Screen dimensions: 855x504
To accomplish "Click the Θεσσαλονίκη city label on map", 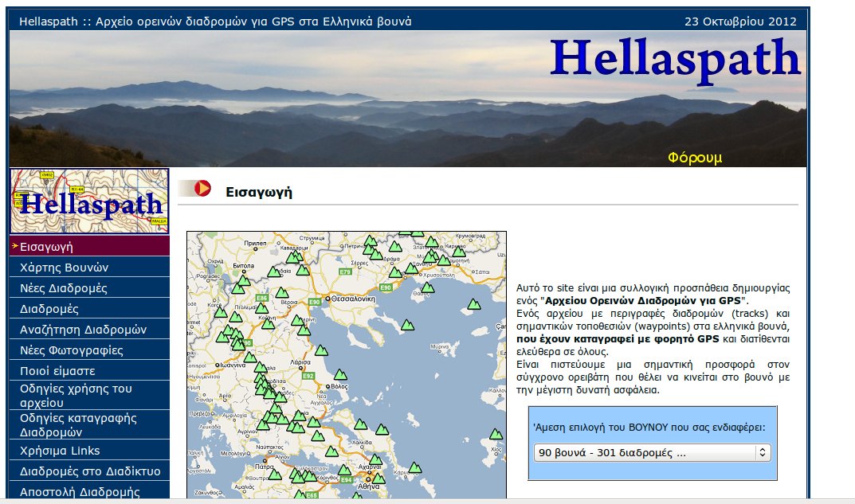I will pyautogui.click(x=353, y=299).
